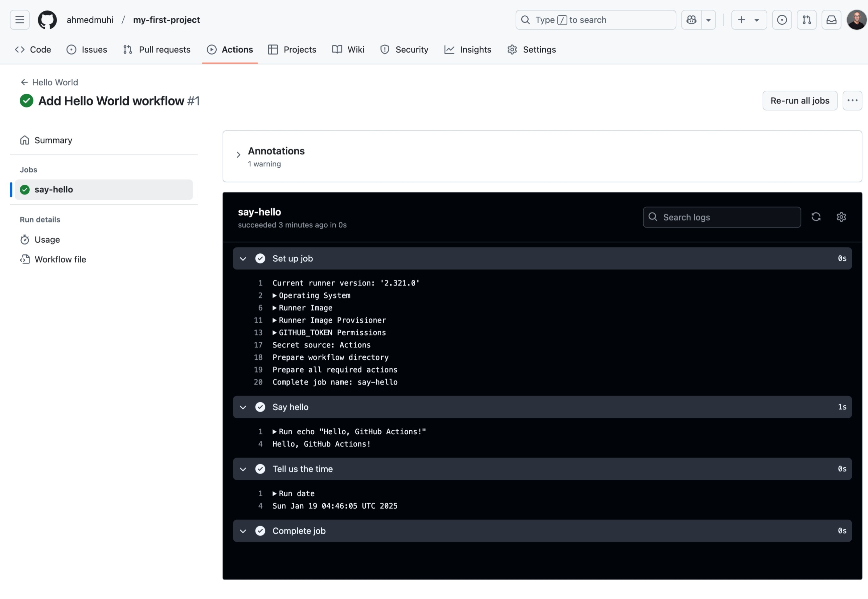Focus the Type / to search box

click(595, 19)
